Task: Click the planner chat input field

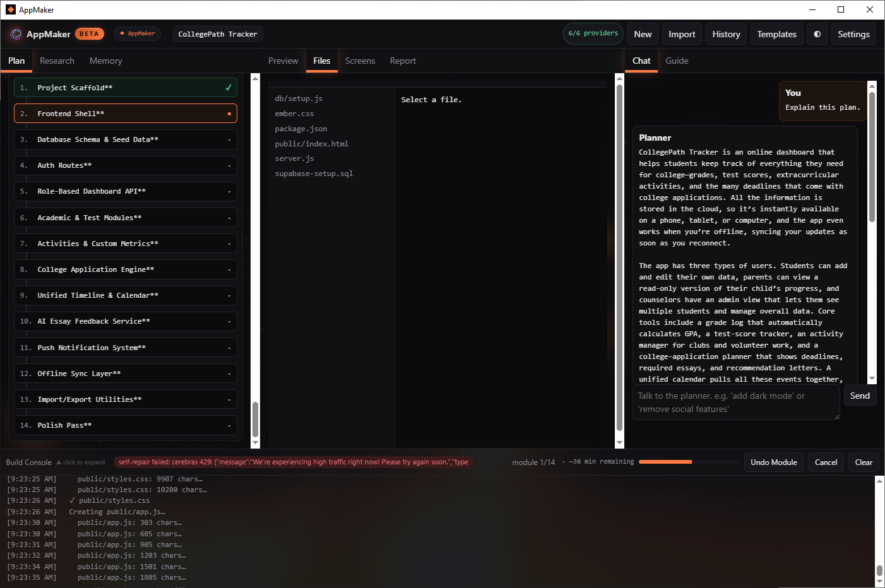Action: point(736,403)
